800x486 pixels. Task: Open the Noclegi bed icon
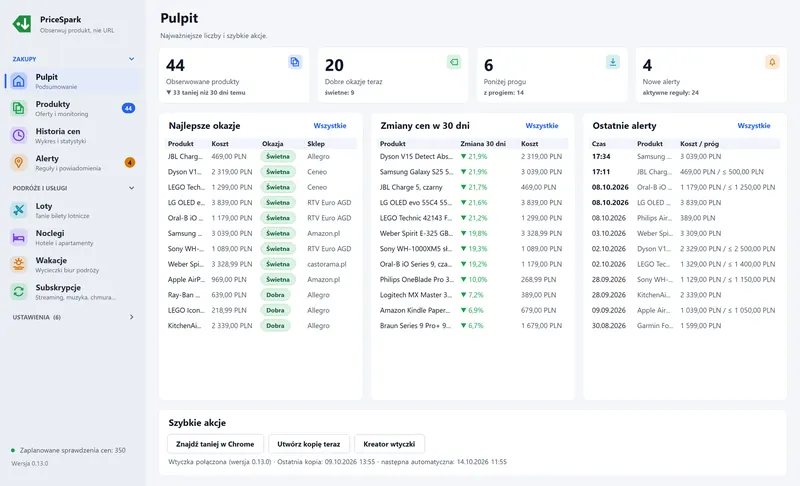(x=19, y=237)
